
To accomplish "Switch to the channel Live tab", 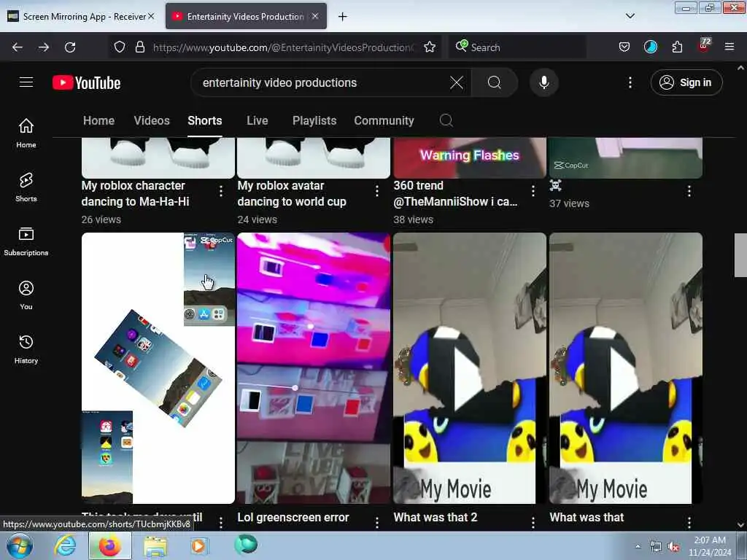I will tap(258, 120).
